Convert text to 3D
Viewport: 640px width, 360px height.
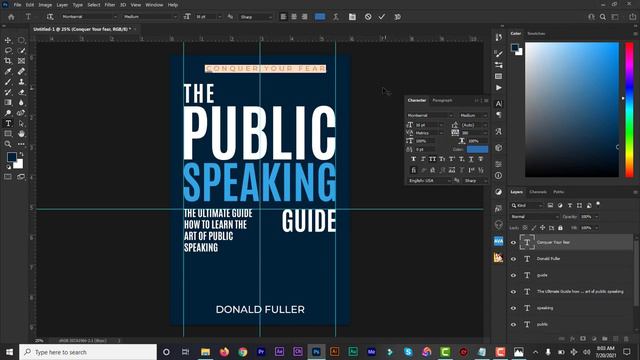[398, 17]
